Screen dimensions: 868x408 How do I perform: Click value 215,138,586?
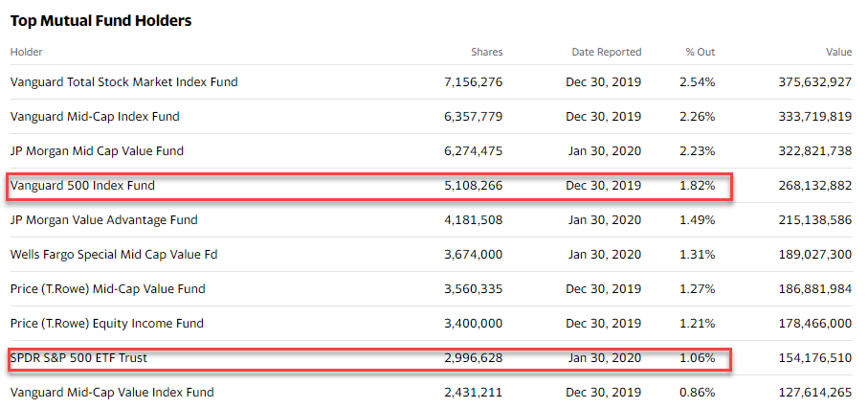[x=816, y=220]
